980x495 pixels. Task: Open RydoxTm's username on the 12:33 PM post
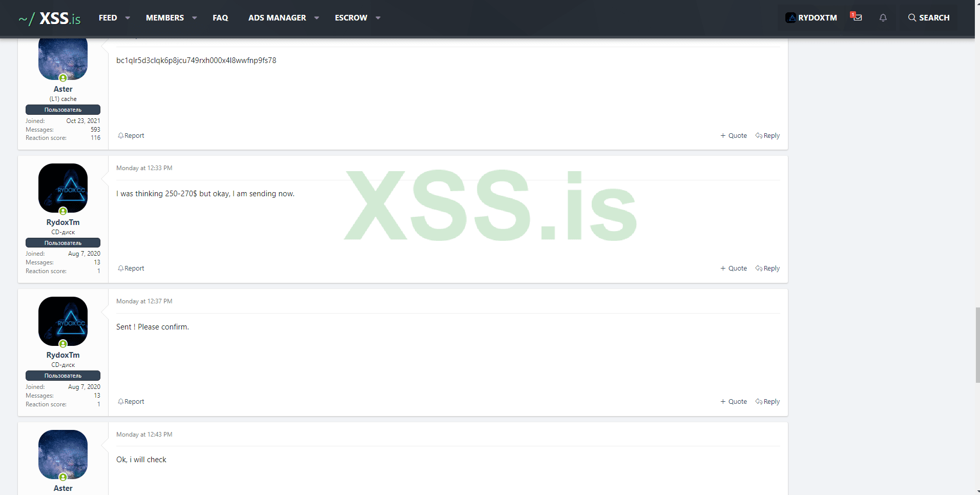(63, 222)
